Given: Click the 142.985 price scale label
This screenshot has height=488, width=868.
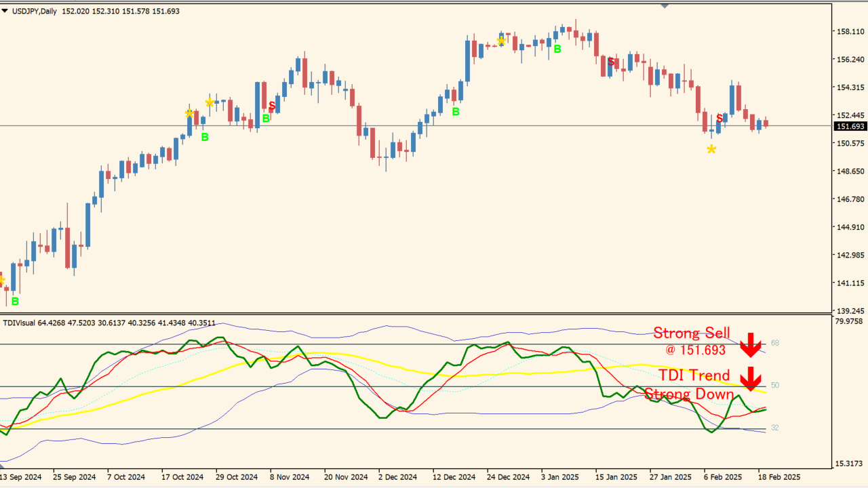Looking at the screenshot, I should pyautogui.click(x=851, y=255).
